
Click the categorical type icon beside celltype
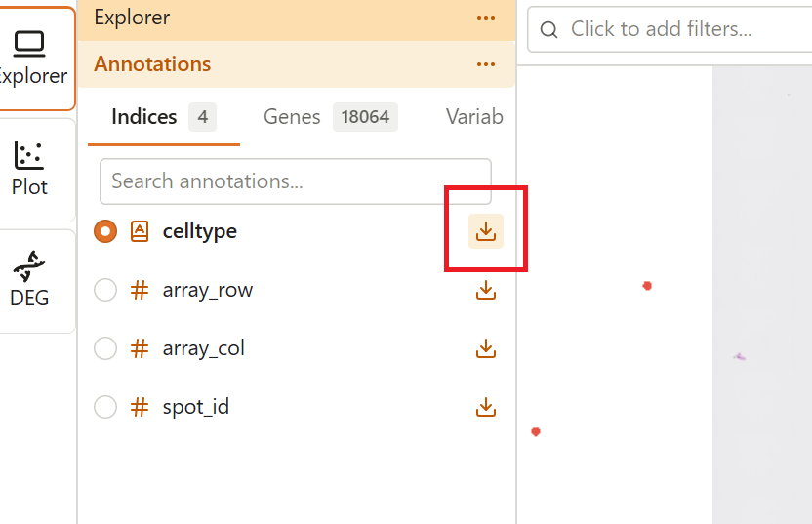[140, 231]
